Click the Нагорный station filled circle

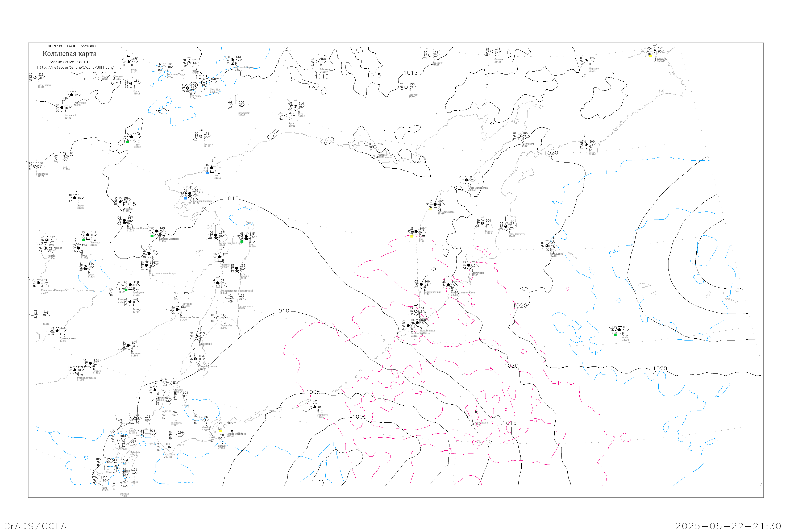click(x=62, y=108)
